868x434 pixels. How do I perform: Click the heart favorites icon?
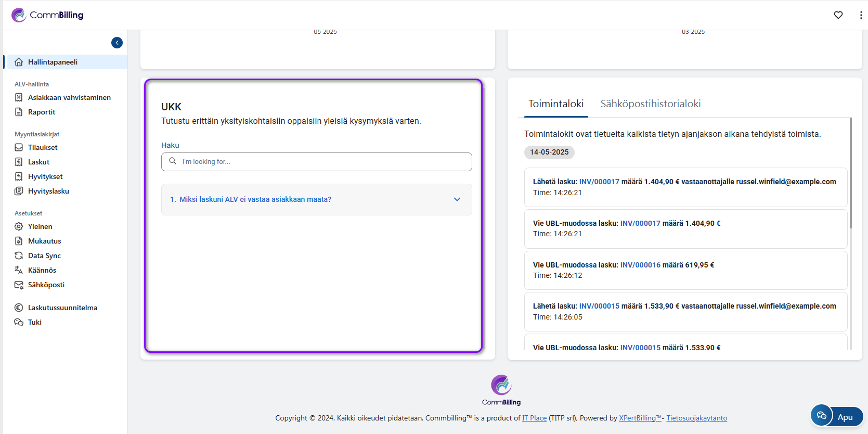click(x=838, y=15)
